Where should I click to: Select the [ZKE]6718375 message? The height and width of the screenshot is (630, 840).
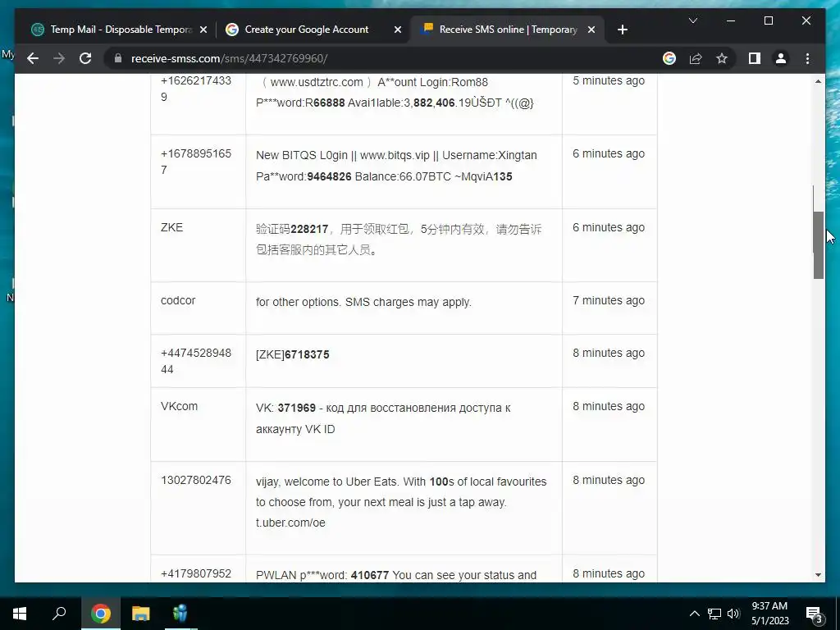(x=293, y=354)
